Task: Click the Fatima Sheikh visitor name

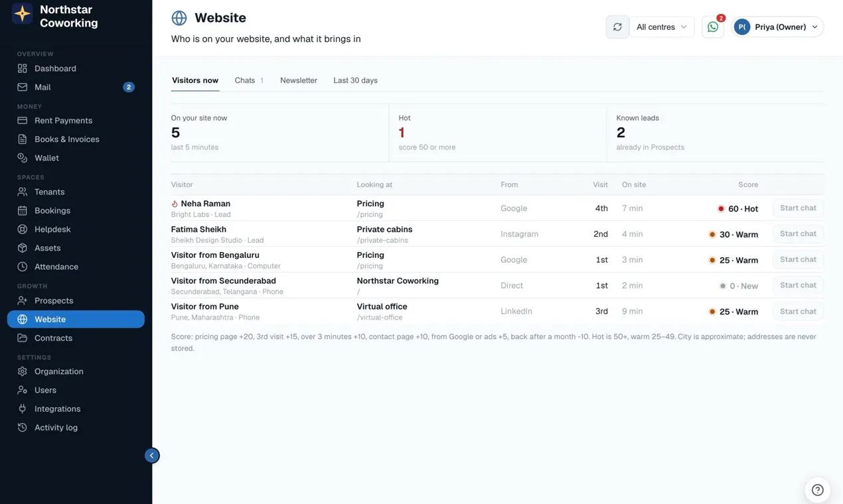Action: click(x=198, y=229)
